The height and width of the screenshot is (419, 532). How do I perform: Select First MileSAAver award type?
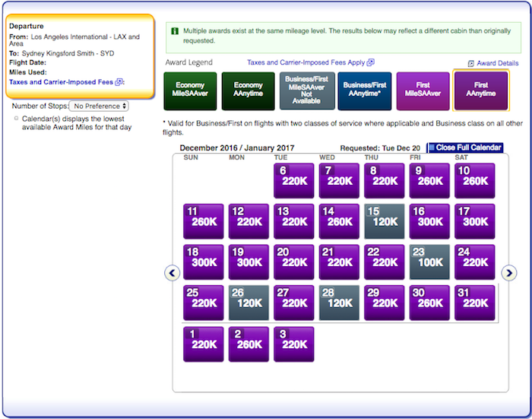point(423,91)
